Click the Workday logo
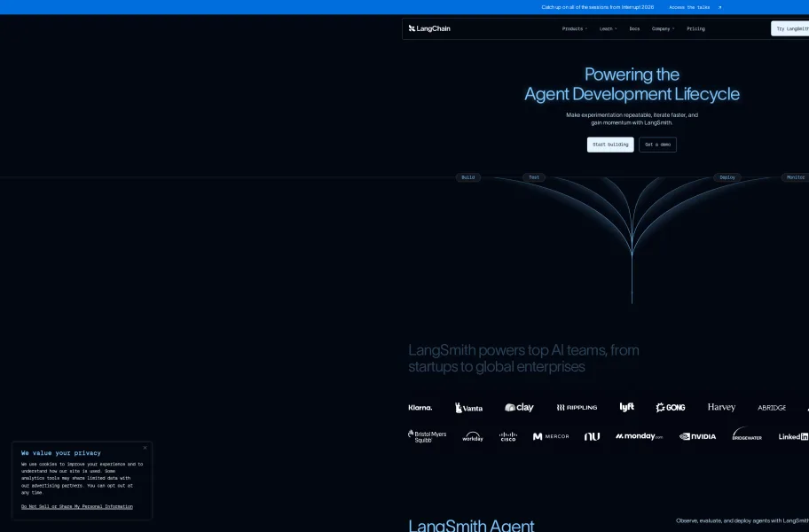Screen dimensions: 809x532 click(473, 436)
